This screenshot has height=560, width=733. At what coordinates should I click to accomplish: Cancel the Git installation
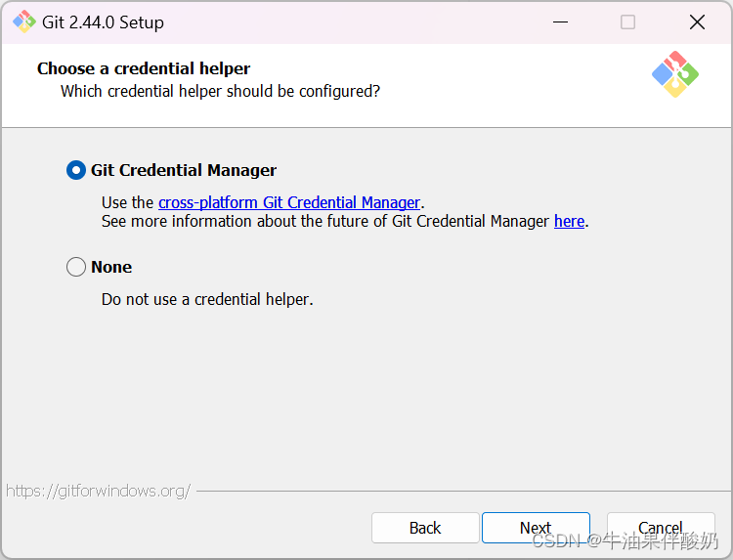point(661,528)
